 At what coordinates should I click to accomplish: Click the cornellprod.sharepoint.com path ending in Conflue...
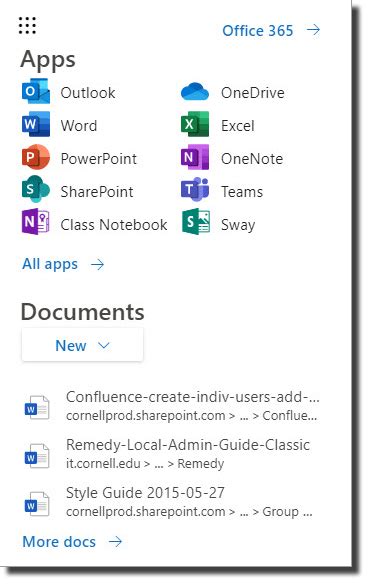pos(192,416)
